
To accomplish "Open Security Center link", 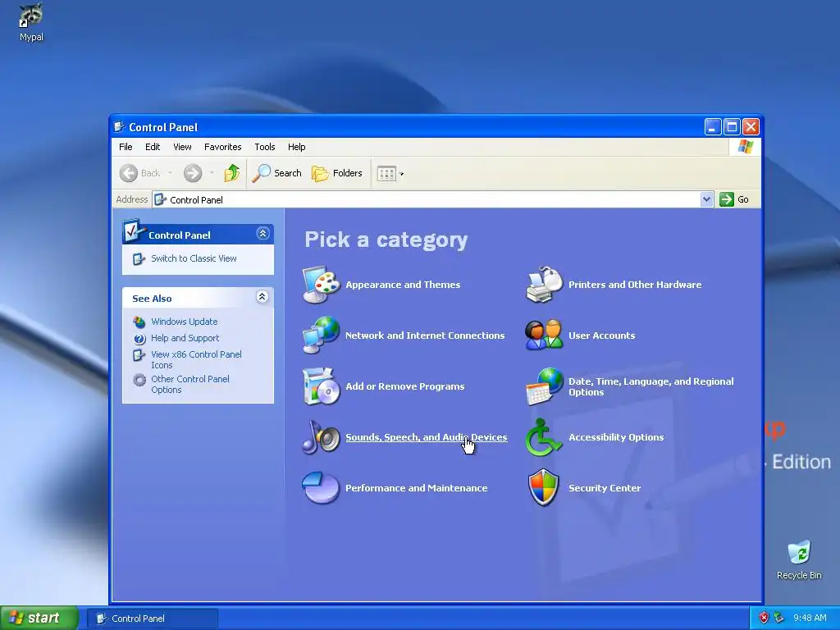I will click(x=605, y=488).
